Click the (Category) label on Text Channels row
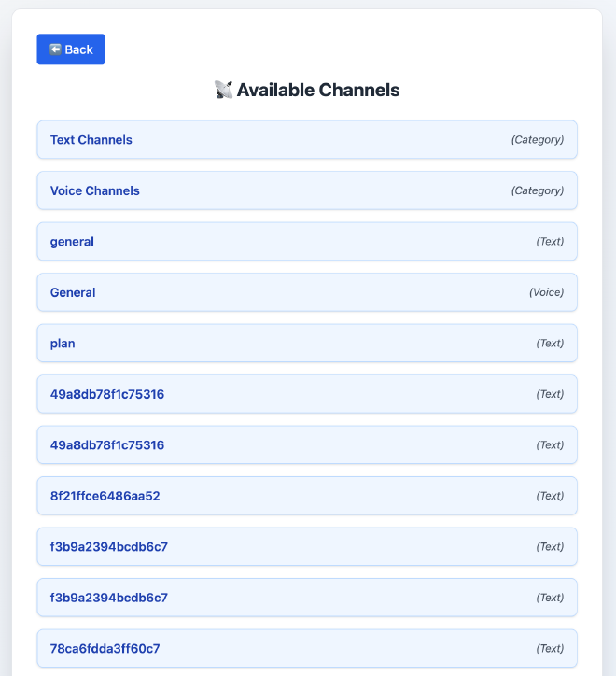 [x=537, y=140]
